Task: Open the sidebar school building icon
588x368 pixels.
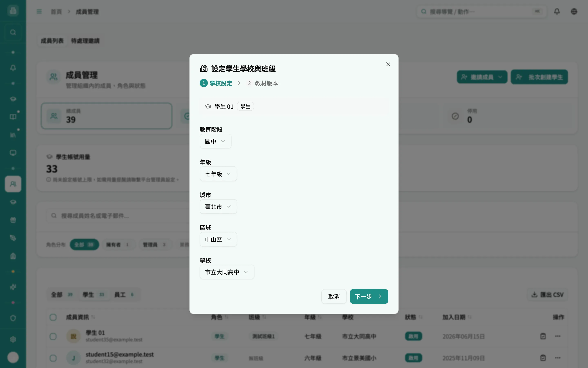Action: pos(13,256)
